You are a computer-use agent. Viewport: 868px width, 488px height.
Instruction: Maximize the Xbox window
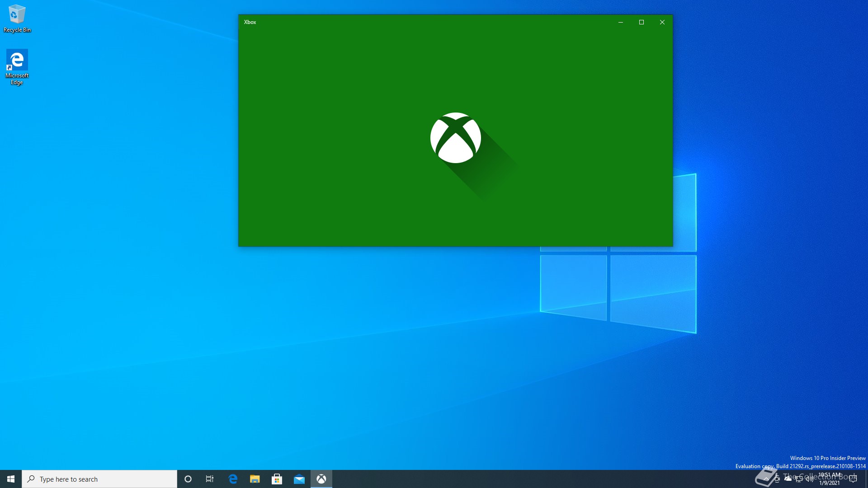642,22
